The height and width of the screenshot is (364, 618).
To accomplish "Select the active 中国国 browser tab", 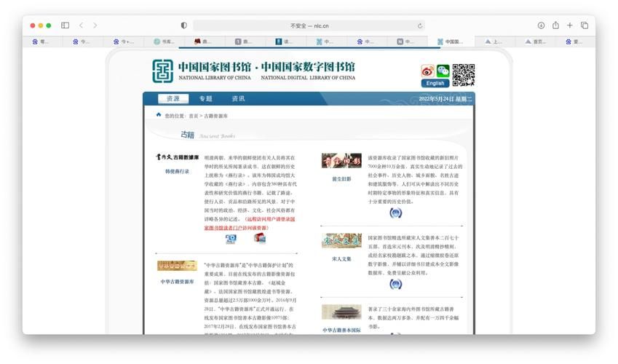I will pyautogui.click(x=451, y=41).
